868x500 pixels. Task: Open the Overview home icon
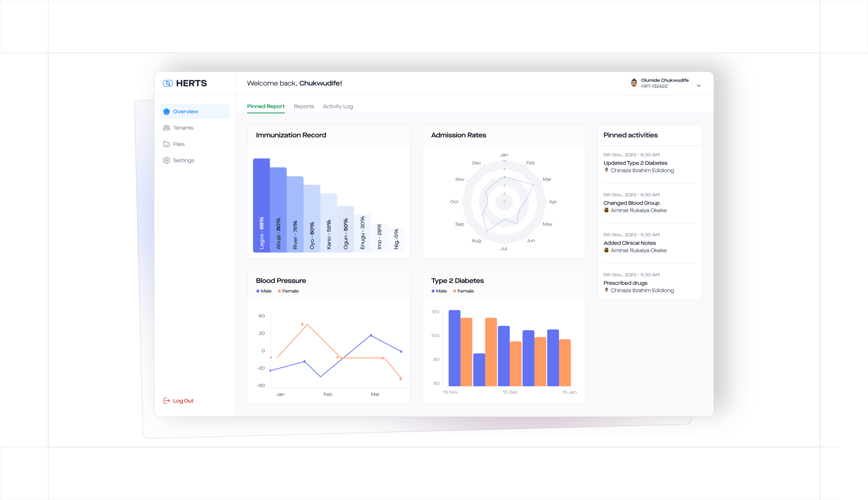click(x=167, y=111)
